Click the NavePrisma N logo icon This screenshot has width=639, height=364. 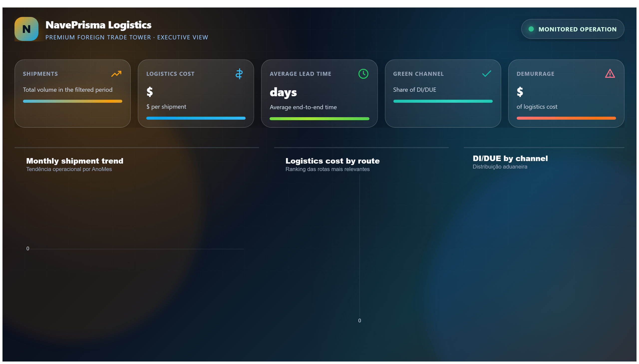click(x=26, y=29)
